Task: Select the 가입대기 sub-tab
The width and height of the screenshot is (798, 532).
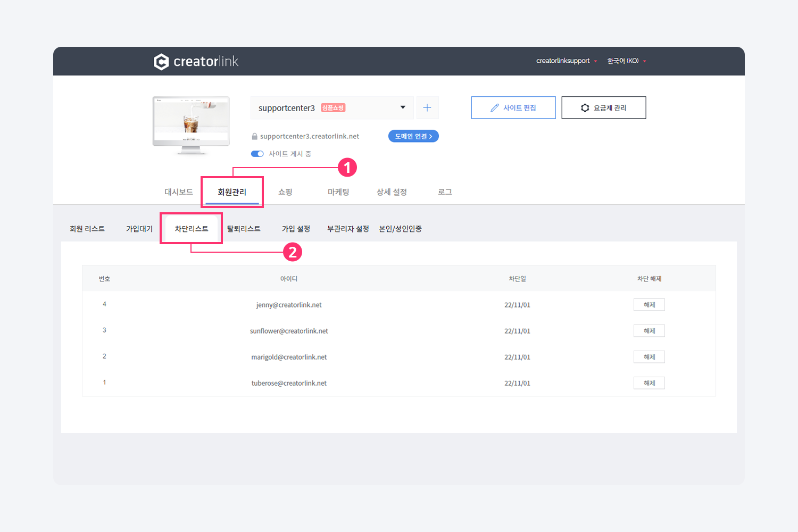Action: pos(139,229)
